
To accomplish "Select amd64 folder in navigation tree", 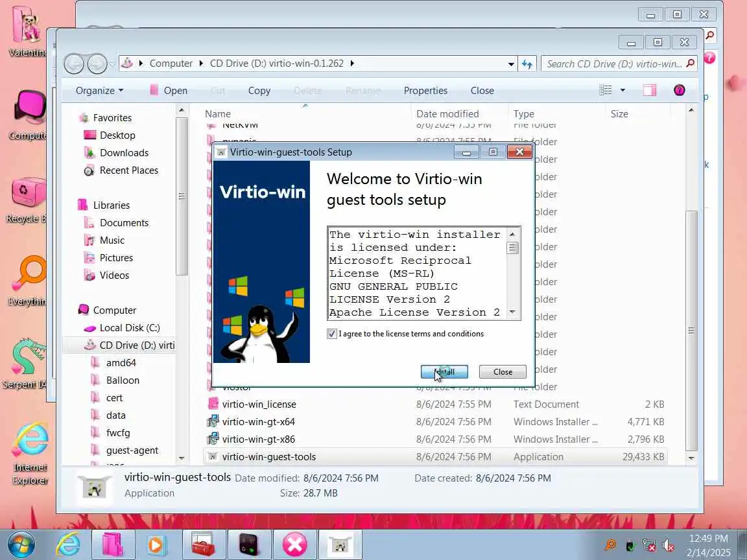I will click(x=121, y=363).
